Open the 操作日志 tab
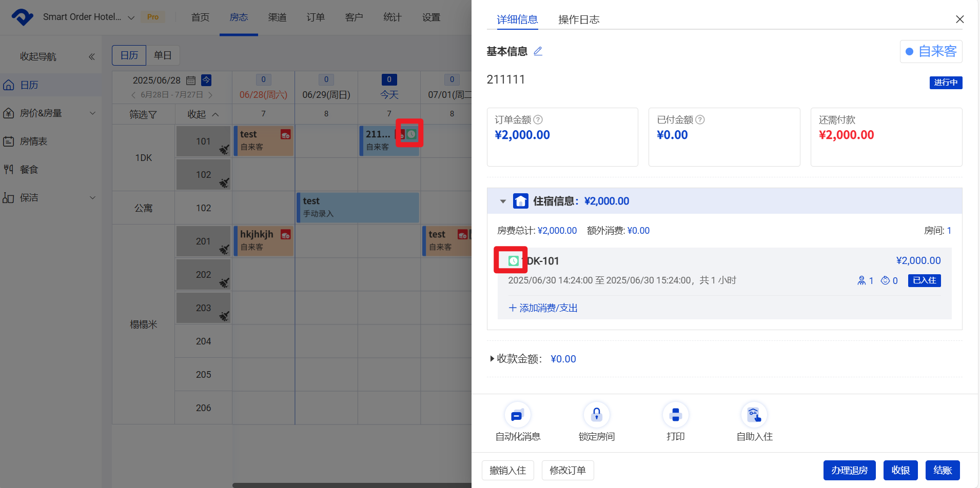Image resolution: width=980 pixels, height=488 pixels. (x=578, y=19)
